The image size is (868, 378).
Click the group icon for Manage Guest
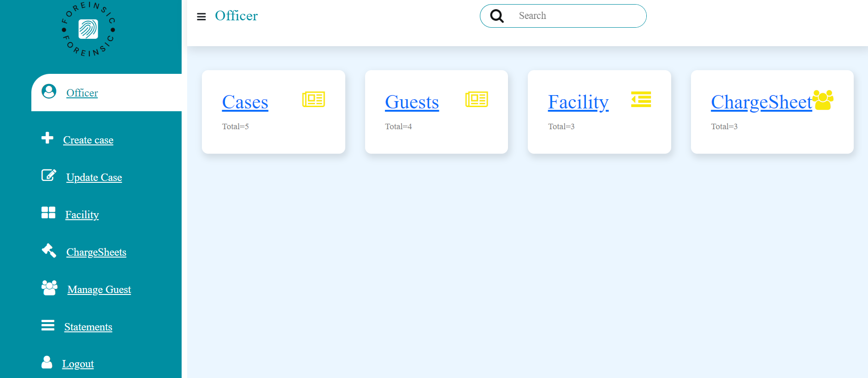(x=49, y=288)
